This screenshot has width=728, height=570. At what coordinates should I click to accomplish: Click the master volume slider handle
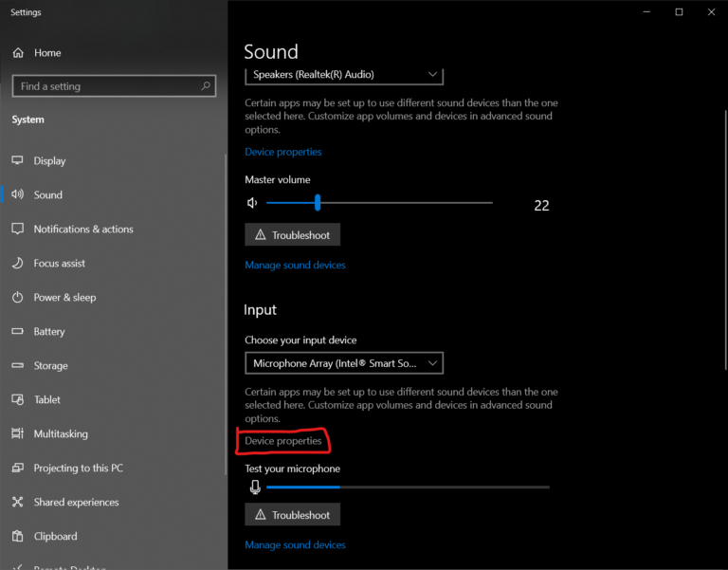click(x=318, y=203)
